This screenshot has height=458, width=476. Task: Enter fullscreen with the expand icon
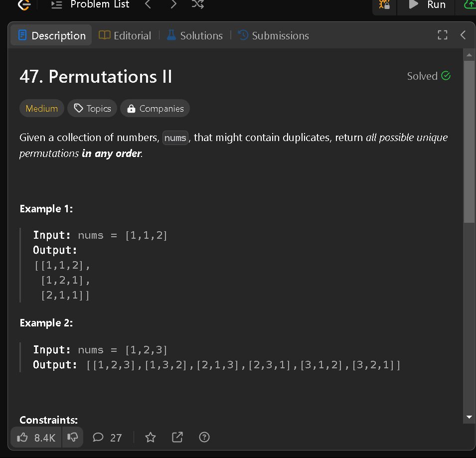pos(442,35)
